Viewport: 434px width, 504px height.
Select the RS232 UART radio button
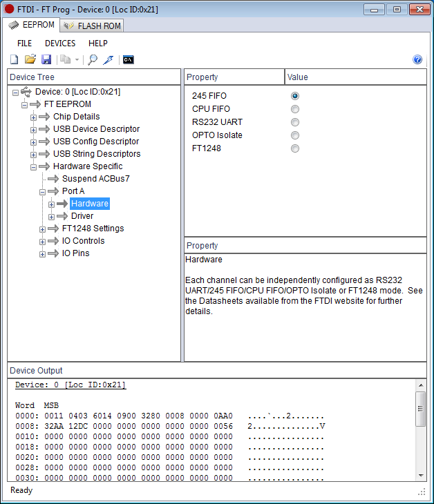click(294, 122)
